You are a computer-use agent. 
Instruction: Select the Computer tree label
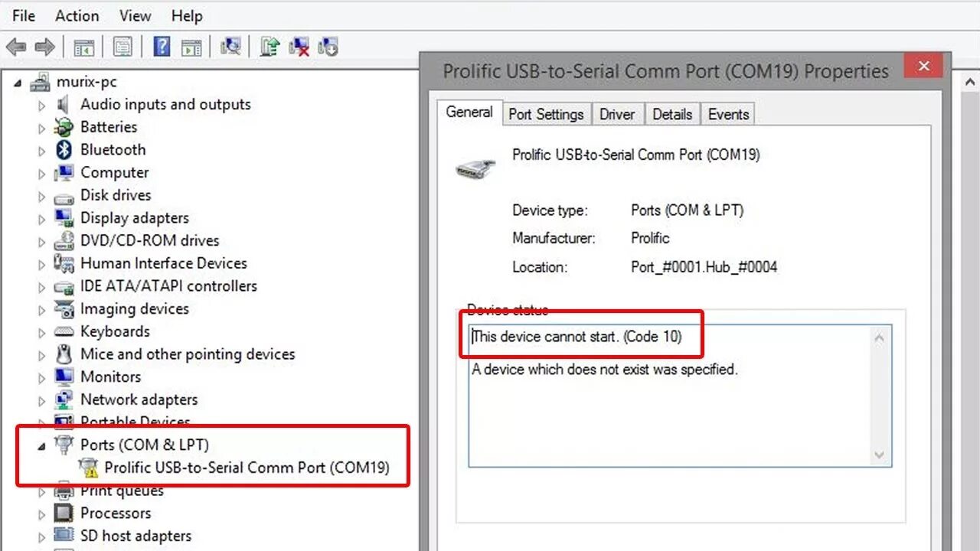click(x=115, y=172)
